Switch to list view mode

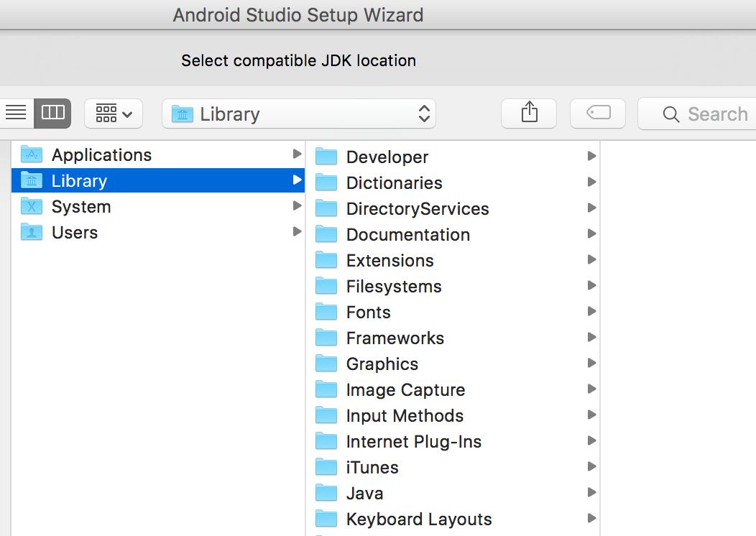click(x=17, y=114)
